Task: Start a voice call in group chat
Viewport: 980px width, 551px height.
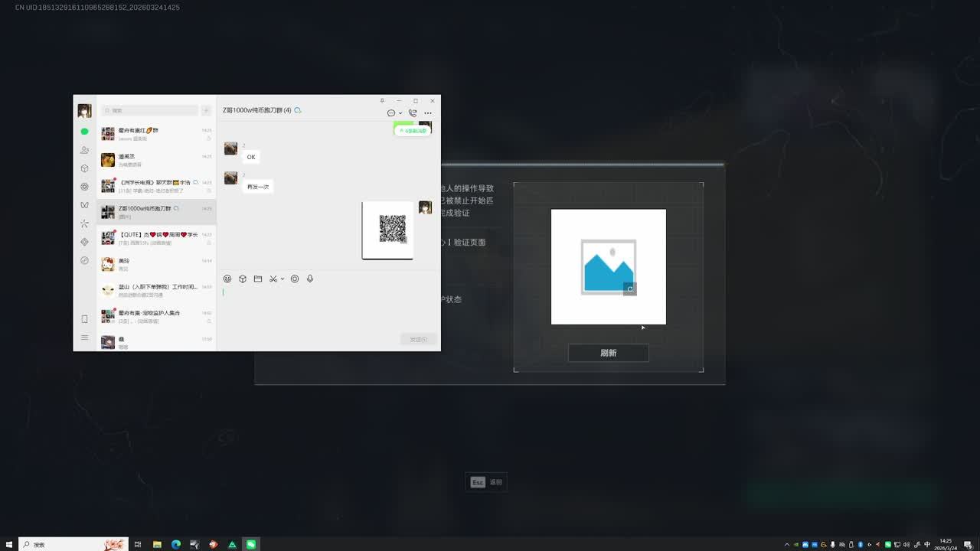Action: point(412,113)
